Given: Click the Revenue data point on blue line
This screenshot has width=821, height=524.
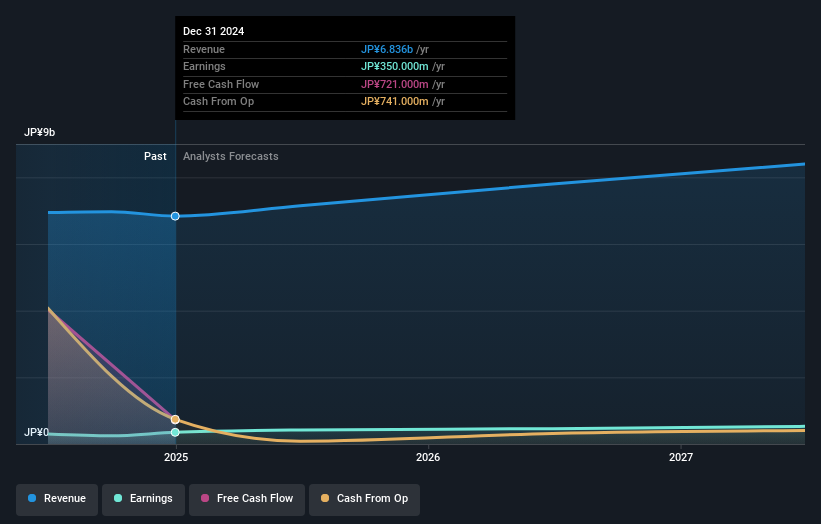Looking at the screenshot, I should [x=175, y=216].
